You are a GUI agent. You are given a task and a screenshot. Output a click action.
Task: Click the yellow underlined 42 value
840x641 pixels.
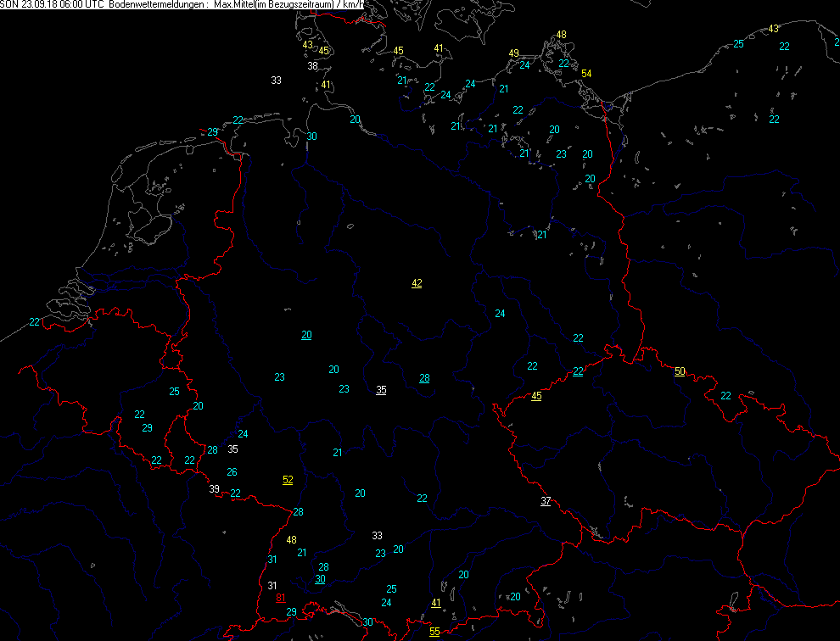(x=417, y=283)
